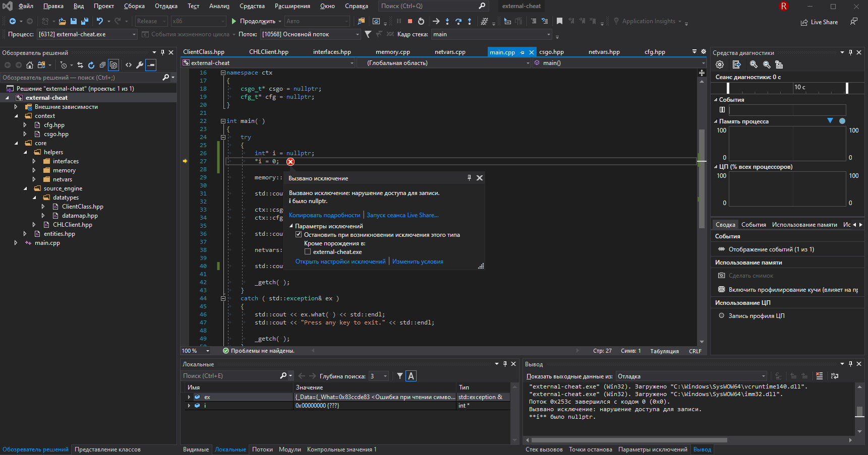This screenshot has height=455, width=868.
Task: Click Sync with Active Document icon
Action: pyautogui.click(x=80, y=65)
